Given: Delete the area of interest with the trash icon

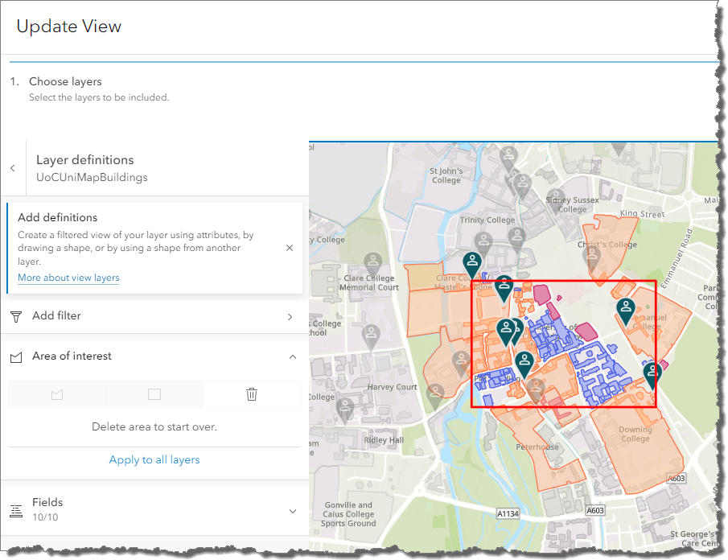Looking at the screenshot, I should click(x=252, y=394).
